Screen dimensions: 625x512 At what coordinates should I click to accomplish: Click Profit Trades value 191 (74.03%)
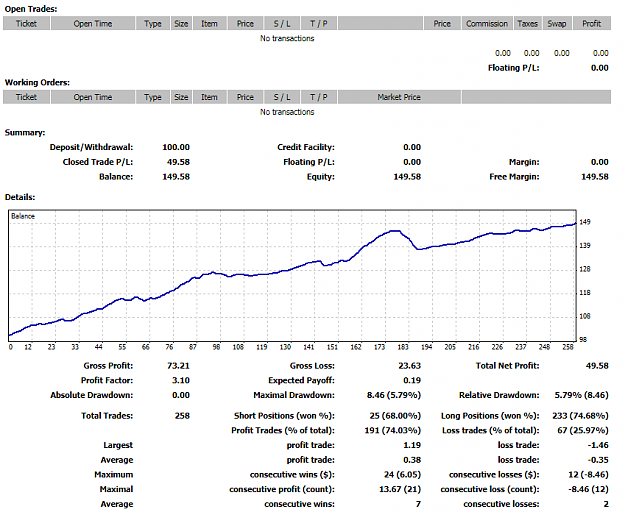(393, 430)
